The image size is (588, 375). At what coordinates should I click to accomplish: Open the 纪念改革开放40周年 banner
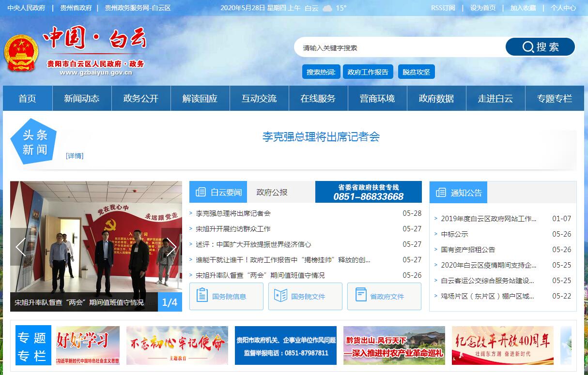[x=503, y=345]
